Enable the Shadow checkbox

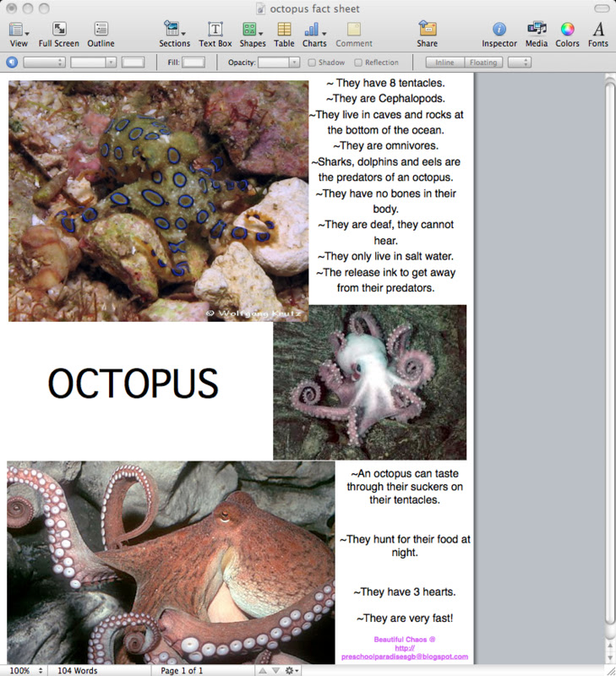312,63
